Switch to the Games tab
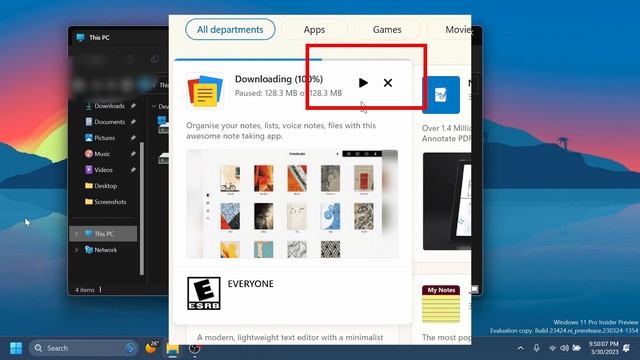Screen dimensions: 640x360 (x=387, y=29)
